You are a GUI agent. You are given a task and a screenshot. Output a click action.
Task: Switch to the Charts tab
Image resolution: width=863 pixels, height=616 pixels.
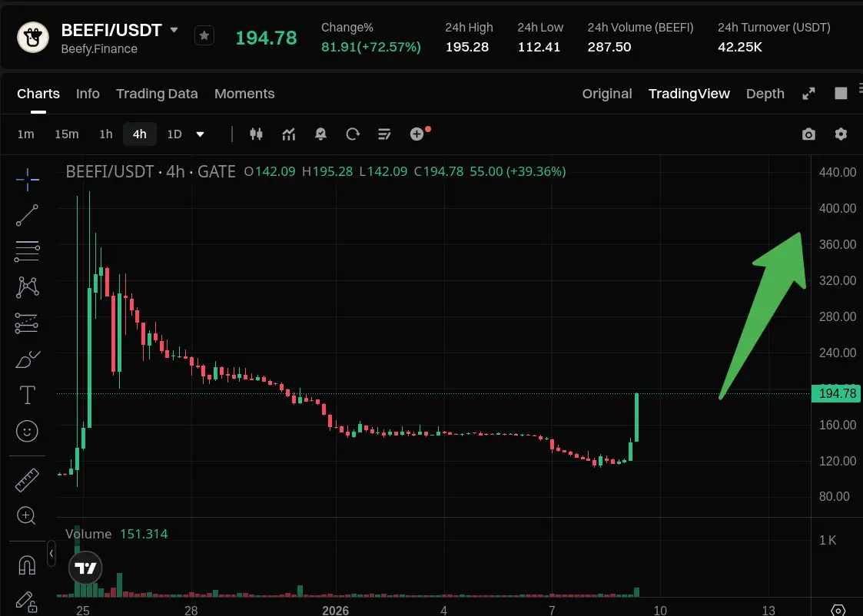click(38, 94)
